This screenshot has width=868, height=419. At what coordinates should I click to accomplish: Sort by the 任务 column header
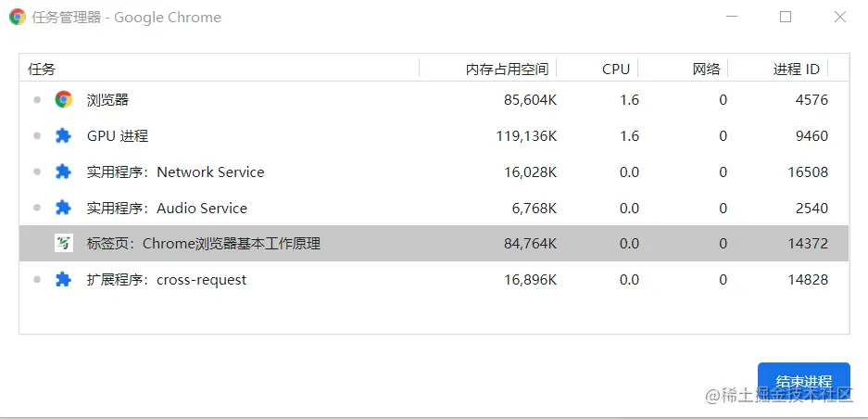220,69
